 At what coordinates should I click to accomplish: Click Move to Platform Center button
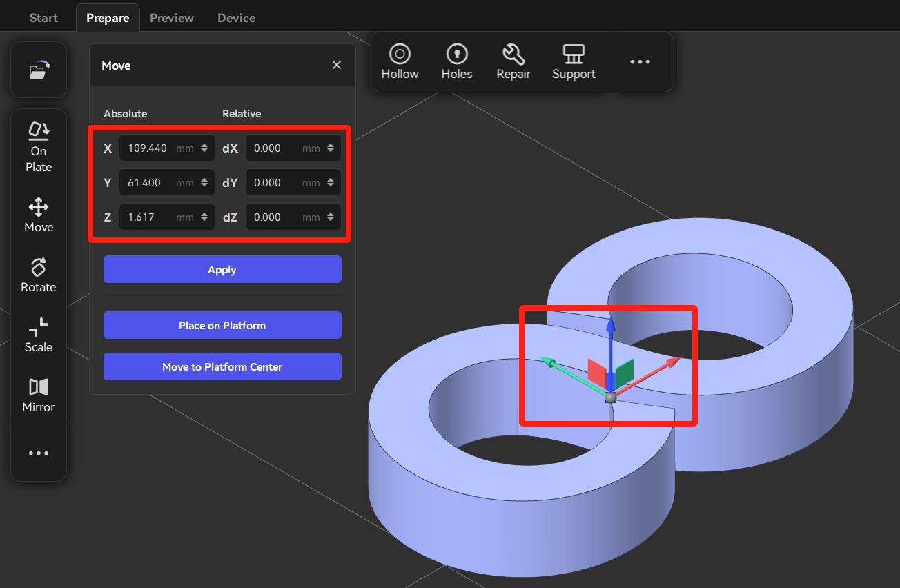(222, 366)
